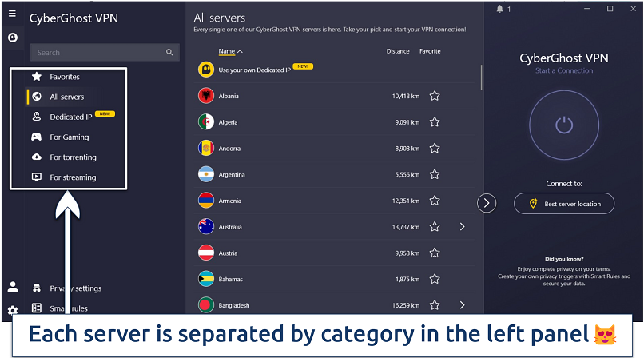
Task: Sort servers by Distance column
Action: click(x=398, y=51)
